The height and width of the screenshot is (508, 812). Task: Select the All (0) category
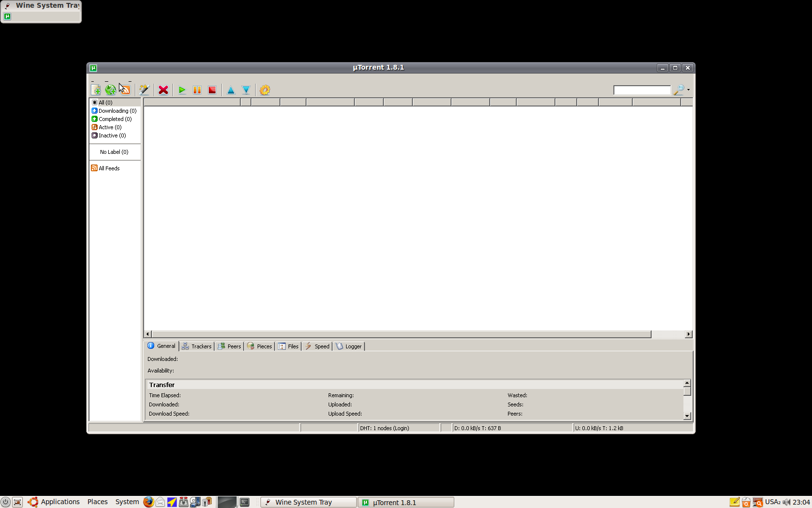pyautogui.click(x=115, y=103)
